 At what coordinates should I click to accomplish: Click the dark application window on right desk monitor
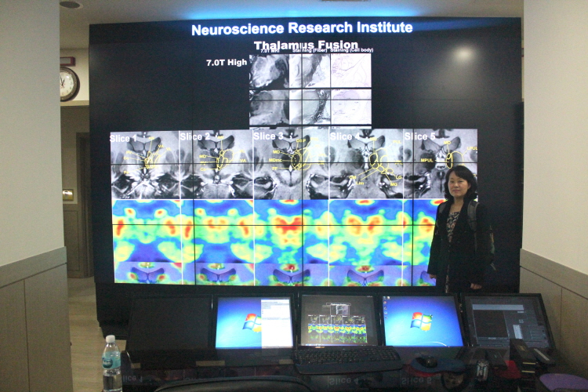pos(509,325)
